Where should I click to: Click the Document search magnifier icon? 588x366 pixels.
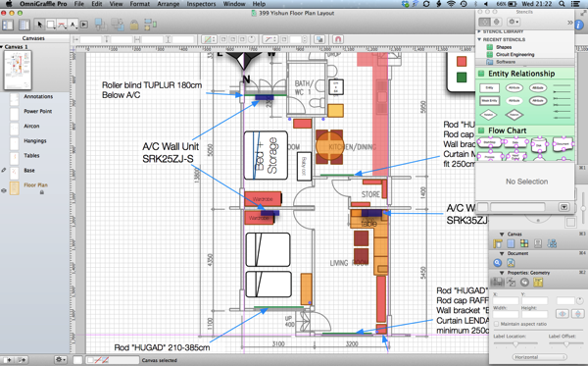pyautogui.click(x=497, y=263)
